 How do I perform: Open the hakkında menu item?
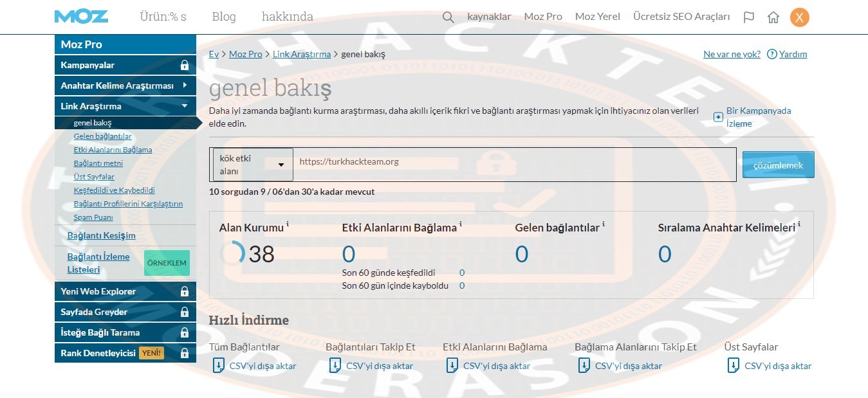(288, 17)
